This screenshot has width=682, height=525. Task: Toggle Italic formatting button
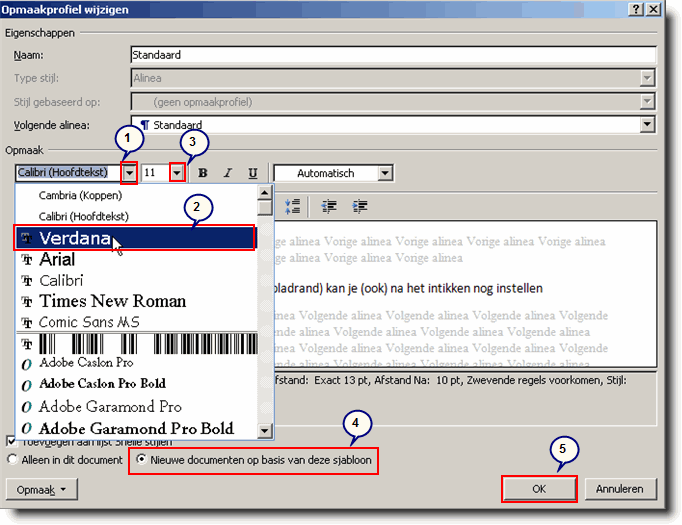click(x=228, y=174)
